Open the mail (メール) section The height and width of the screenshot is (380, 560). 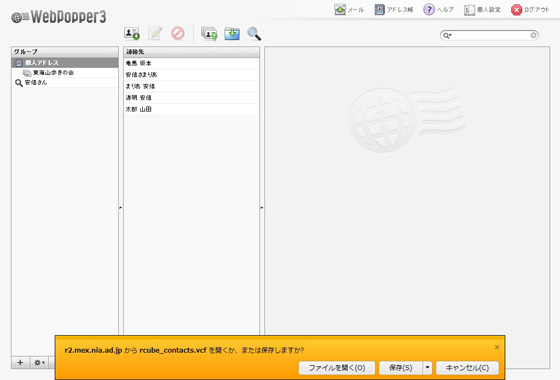tap(349, 10)
